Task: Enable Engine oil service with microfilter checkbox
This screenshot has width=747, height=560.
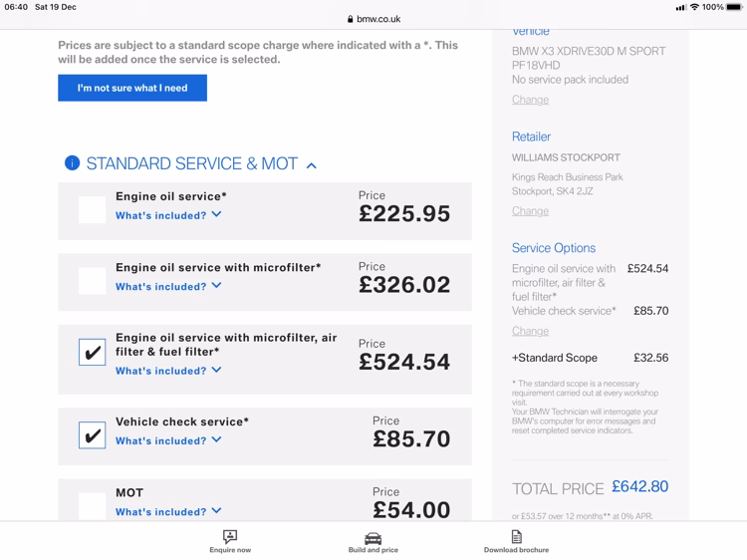Action: (x=93, y=281)
